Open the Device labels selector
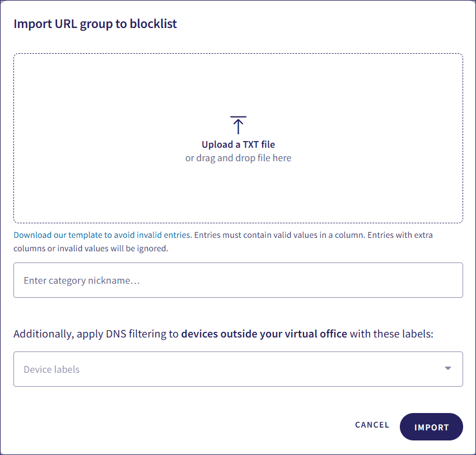Image resolution: width=476 pixels, height=455 pixels. [238, 369]
